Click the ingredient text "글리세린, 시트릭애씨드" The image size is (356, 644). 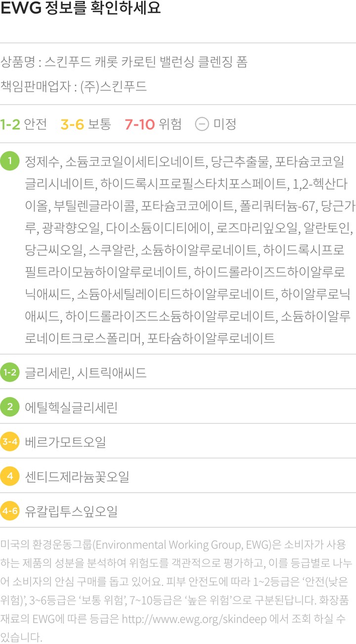click(x=86, y=372)
